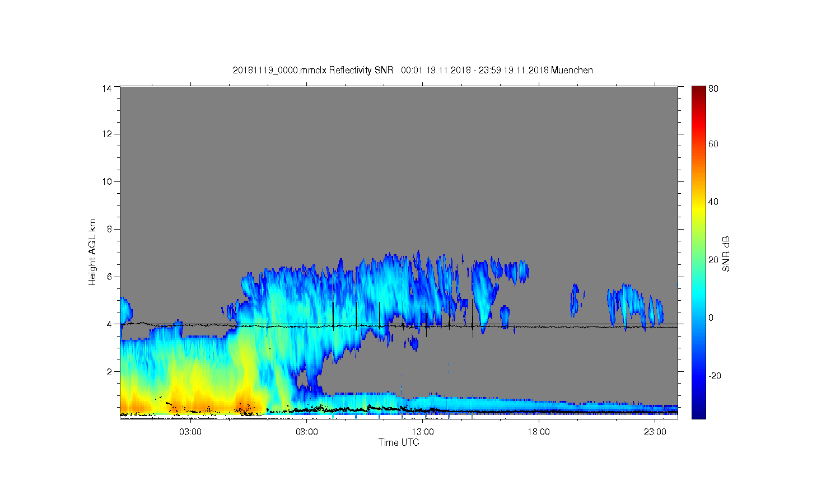Click the 'SNR dB' colorbar label
Image resolution: width=840 pixels, height=504 pixels.
click(726, 254)
